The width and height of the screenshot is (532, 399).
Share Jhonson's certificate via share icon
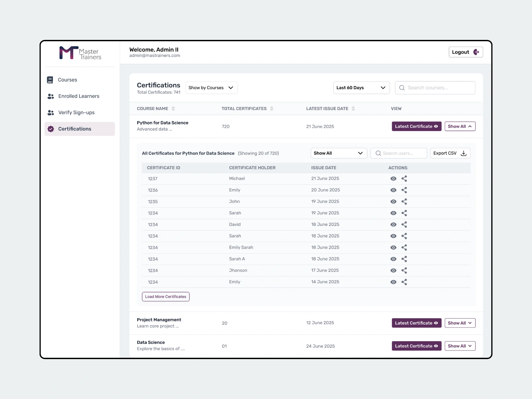click(x=404, y=270)
